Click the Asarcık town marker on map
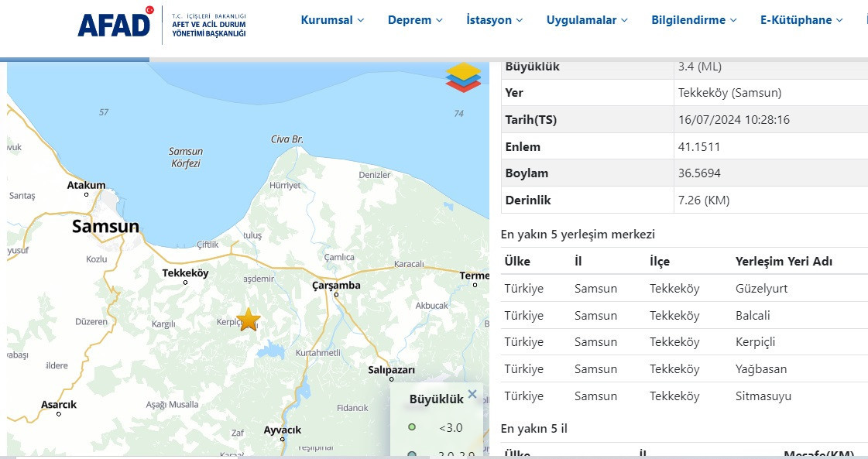Viewport: 868px width, 459px height. click(x=59, y=414)
